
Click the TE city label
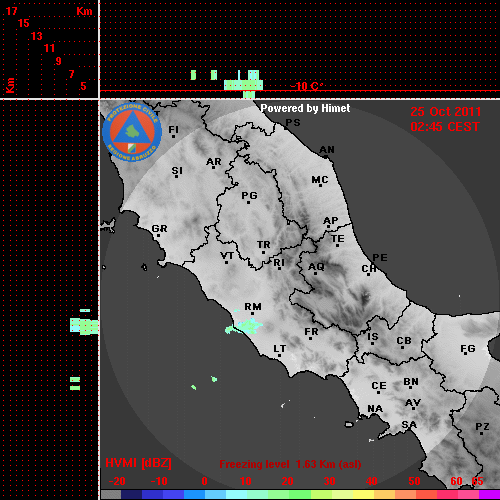(x=338, y=239)
